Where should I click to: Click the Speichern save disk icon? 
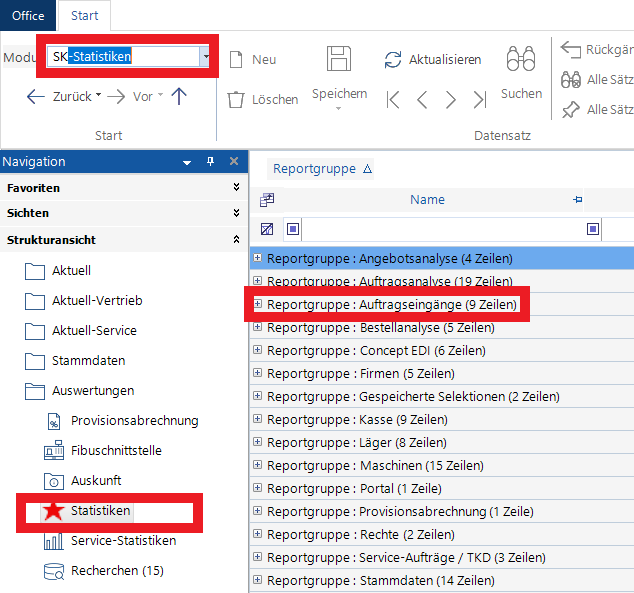[339, 59]
